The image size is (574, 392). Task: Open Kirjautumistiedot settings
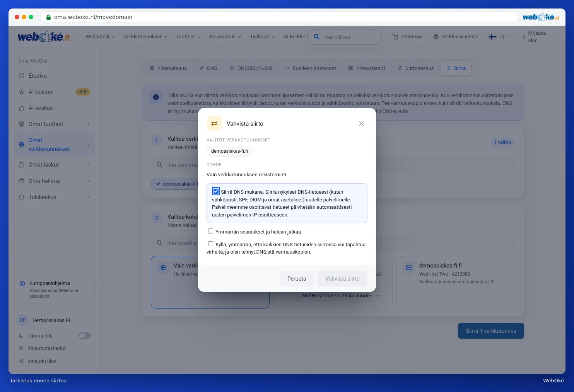[46, 348]
